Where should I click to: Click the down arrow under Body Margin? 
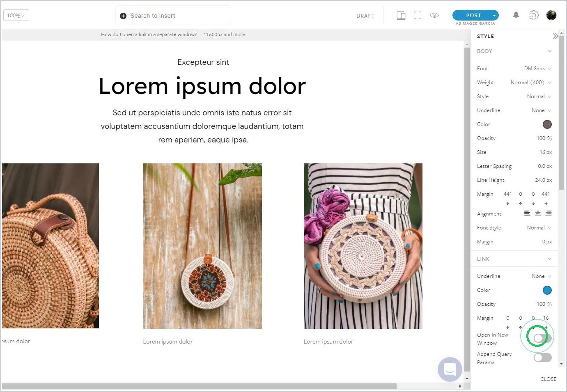tap(533, 204)
